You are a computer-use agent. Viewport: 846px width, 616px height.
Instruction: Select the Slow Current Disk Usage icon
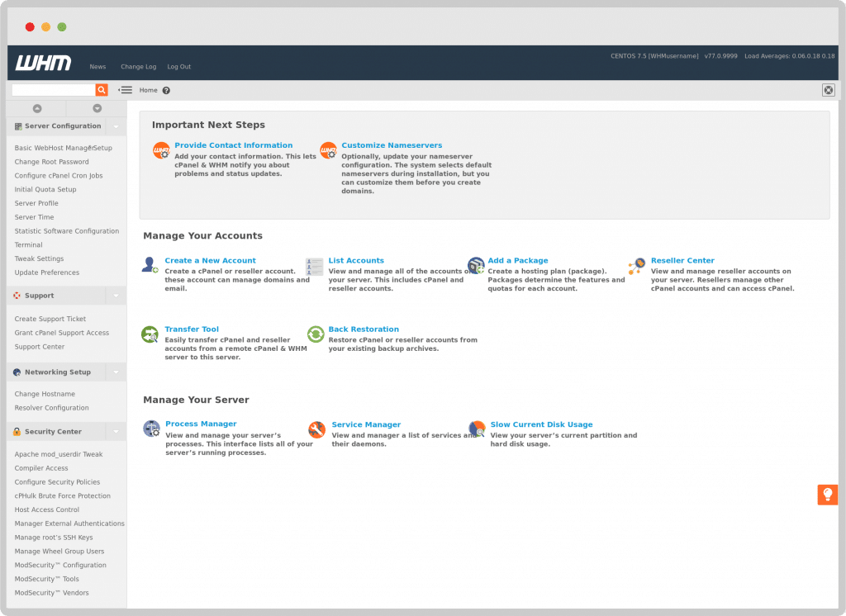tap(476, 429)
